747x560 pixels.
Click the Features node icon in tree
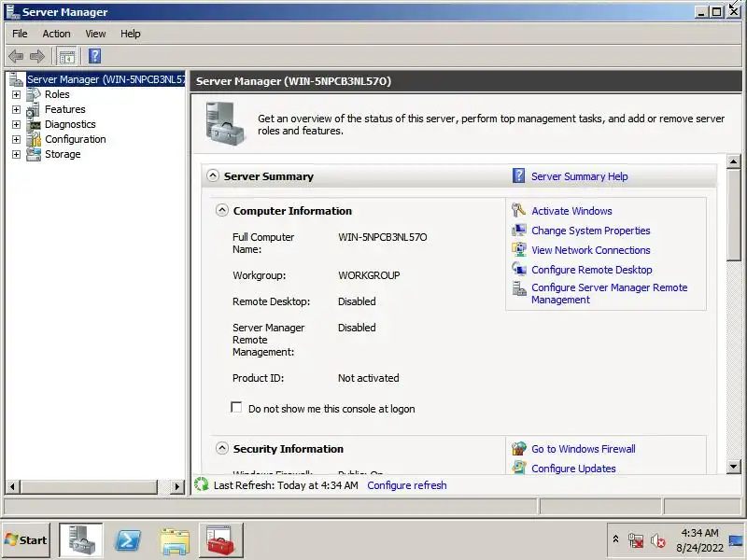[x=34, y=109]
